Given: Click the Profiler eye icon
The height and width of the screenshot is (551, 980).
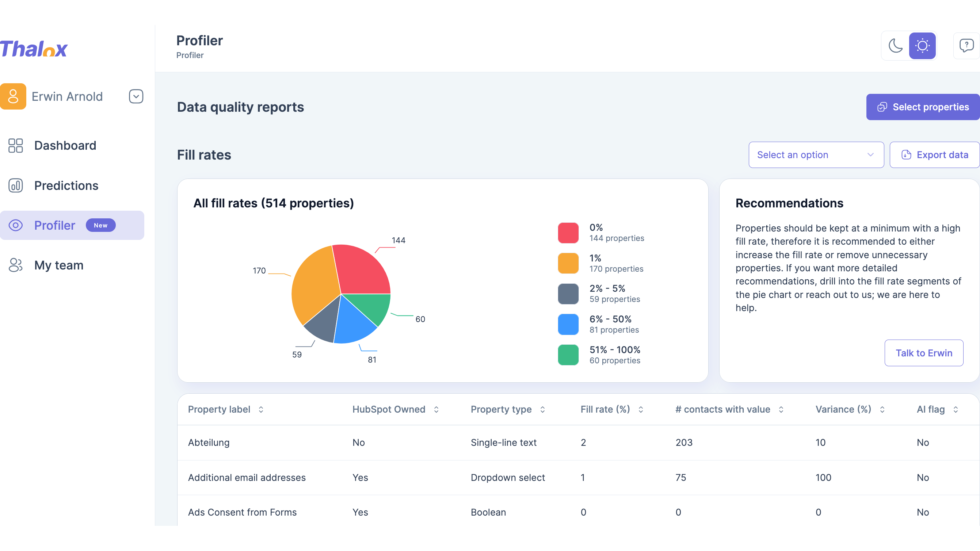Looking at the screenshot, I should [x=16, y=225].
